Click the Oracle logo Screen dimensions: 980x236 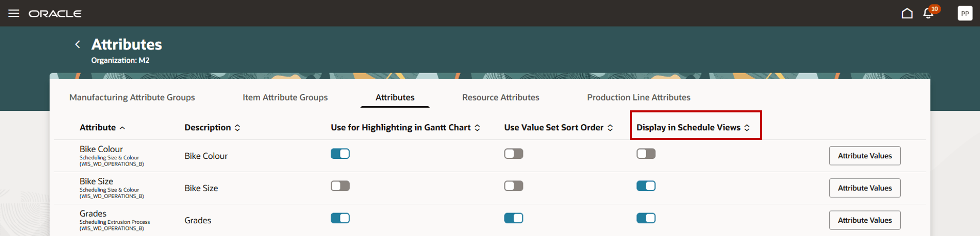55,13
